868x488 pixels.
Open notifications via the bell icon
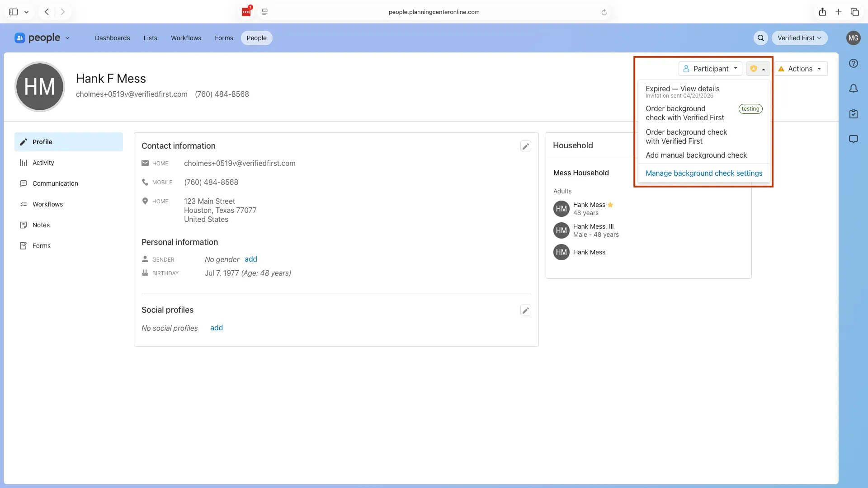click(x=854, y=89)
